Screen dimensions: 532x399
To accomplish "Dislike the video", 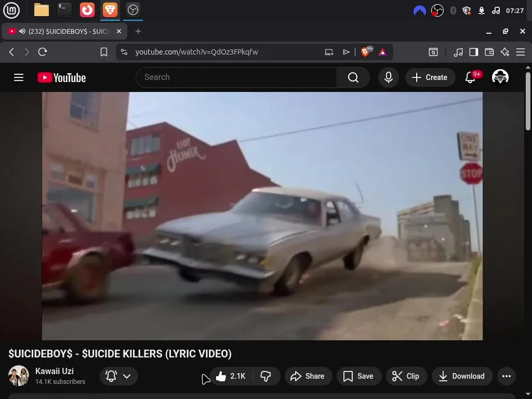I will 266,376.
